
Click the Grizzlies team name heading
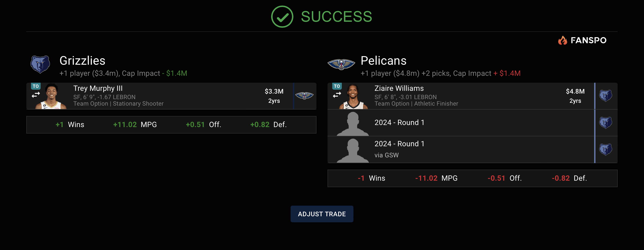click(82, 61)
